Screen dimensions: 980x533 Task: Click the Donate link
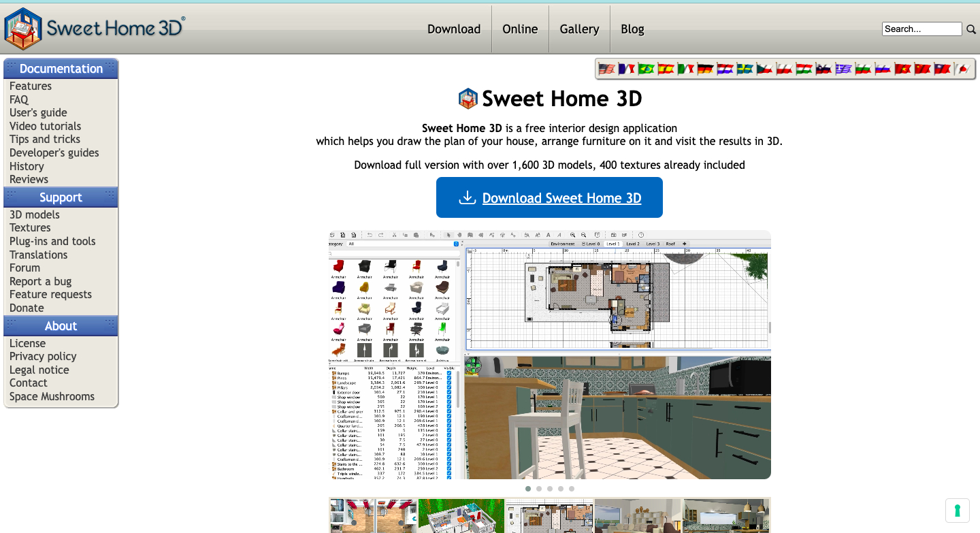click(x=27, y=308)
